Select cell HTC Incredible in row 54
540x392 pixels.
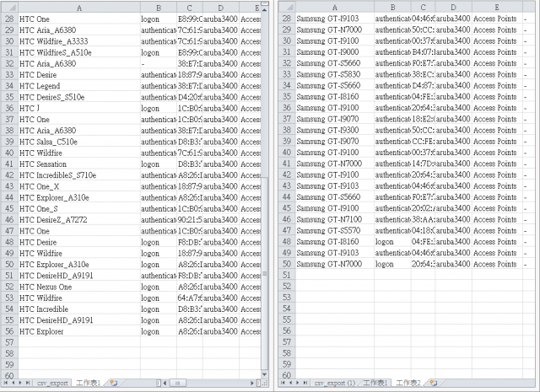79,309
